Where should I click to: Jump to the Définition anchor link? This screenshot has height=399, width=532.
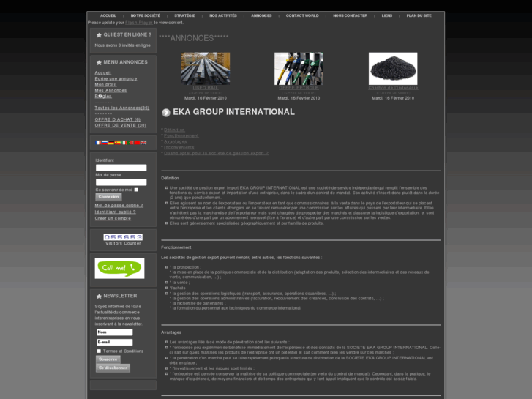pyautogui.click(x=174, y=130)
